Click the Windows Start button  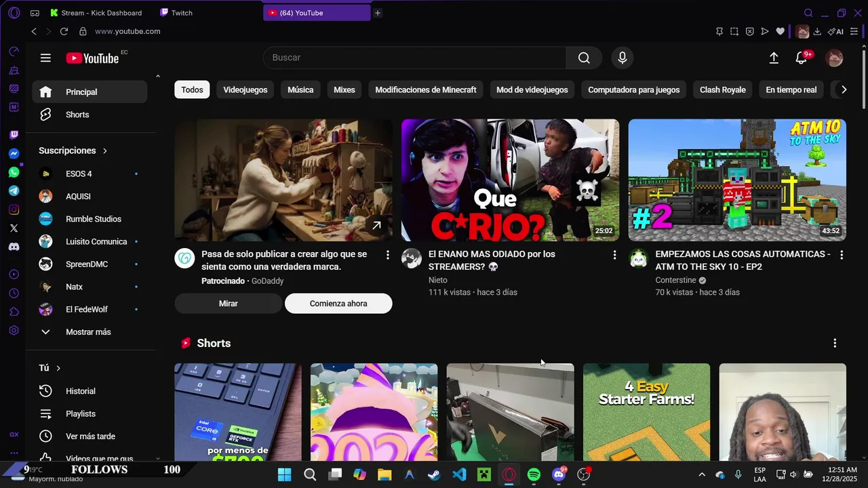point(285,474)
